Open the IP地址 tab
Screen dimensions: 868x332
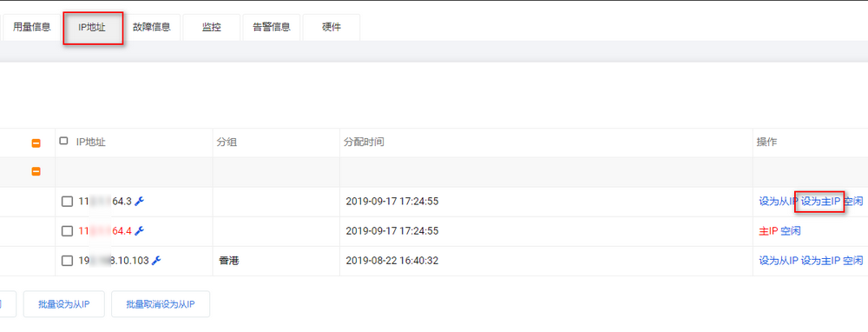93,28
